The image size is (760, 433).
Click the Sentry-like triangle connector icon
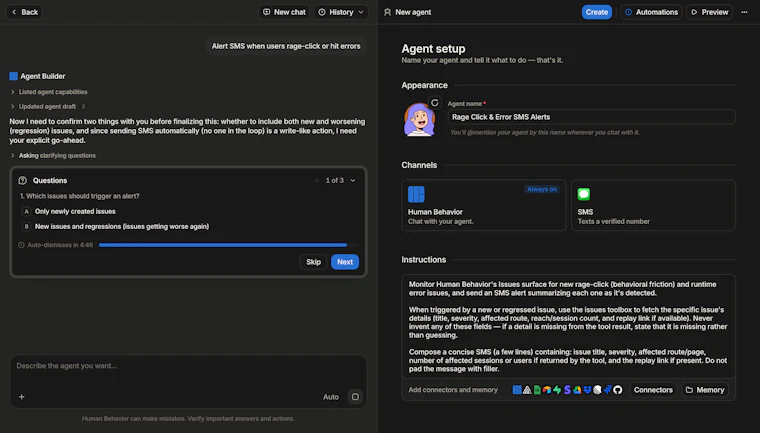[527, 390]
